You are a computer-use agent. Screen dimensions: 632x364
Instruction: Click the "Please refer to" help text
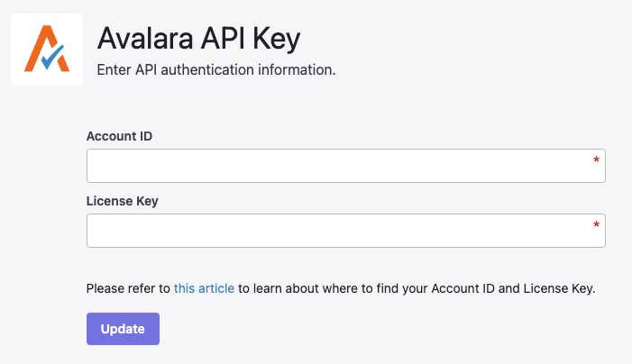pyautogui.click(x=128, y=288)
